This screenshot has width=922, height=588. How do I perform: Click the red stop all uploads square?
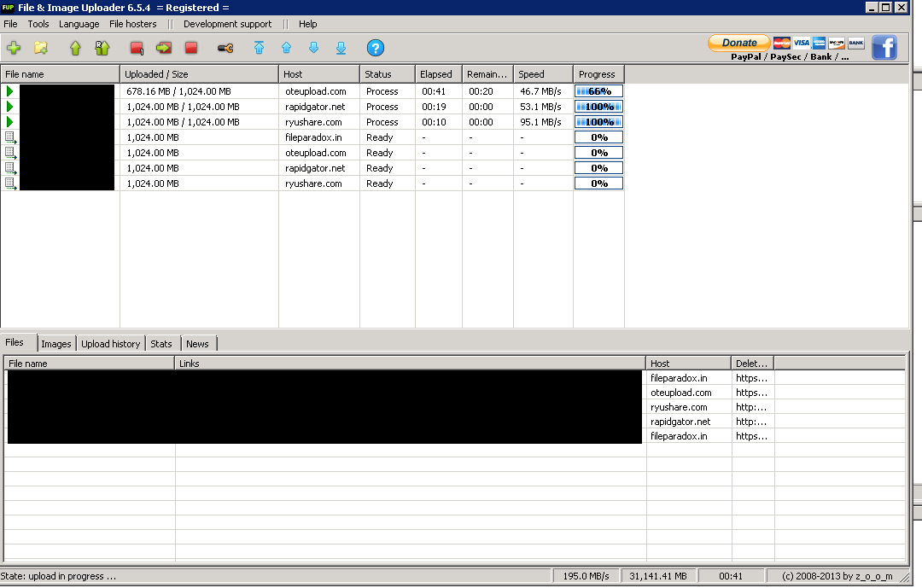[x=191, y=49]
